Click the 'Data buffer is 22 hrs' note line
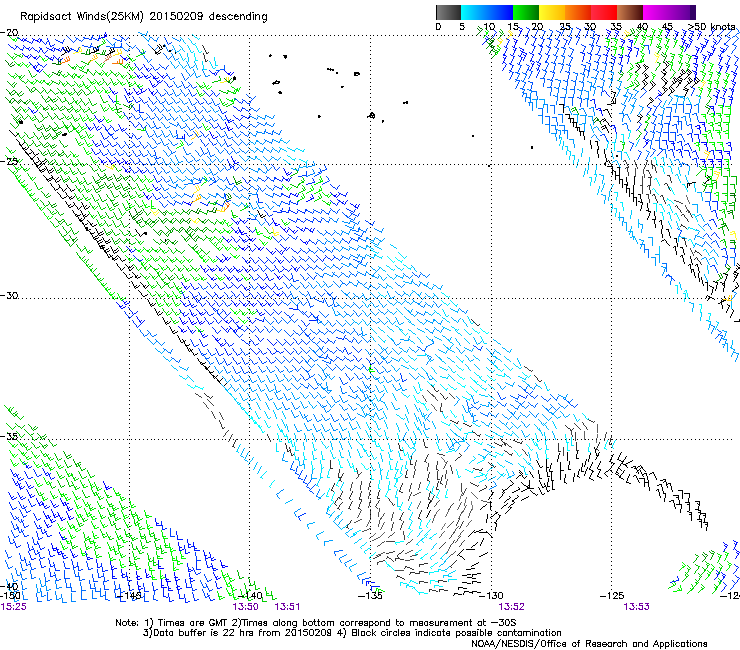This screenshot has width=740, height=650. click(353, 633)
